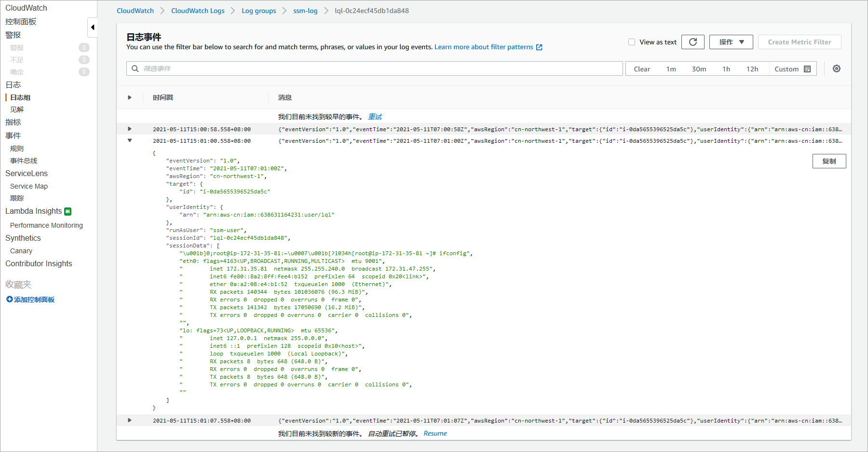Click the 时间戳 timestamp column header
868x452 pixels.
tap(163, 97)
